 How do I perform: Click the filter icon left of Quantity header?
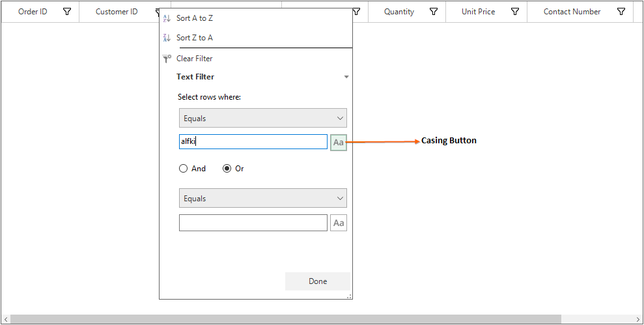(x=356, y=12)
